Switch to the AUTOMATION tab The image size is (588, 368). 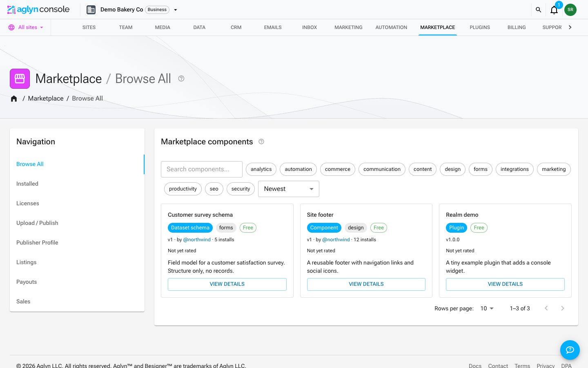[391, 27]
